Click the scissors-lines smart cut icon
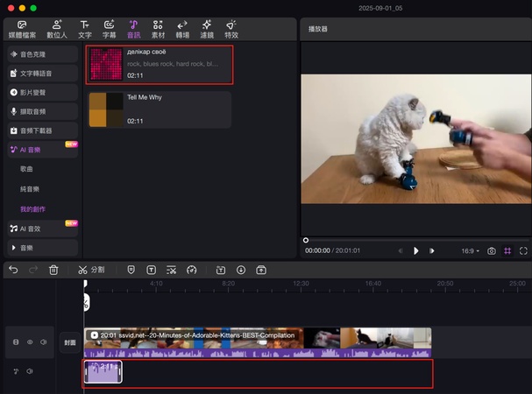The image size is (532, 394). click(171, 270)
